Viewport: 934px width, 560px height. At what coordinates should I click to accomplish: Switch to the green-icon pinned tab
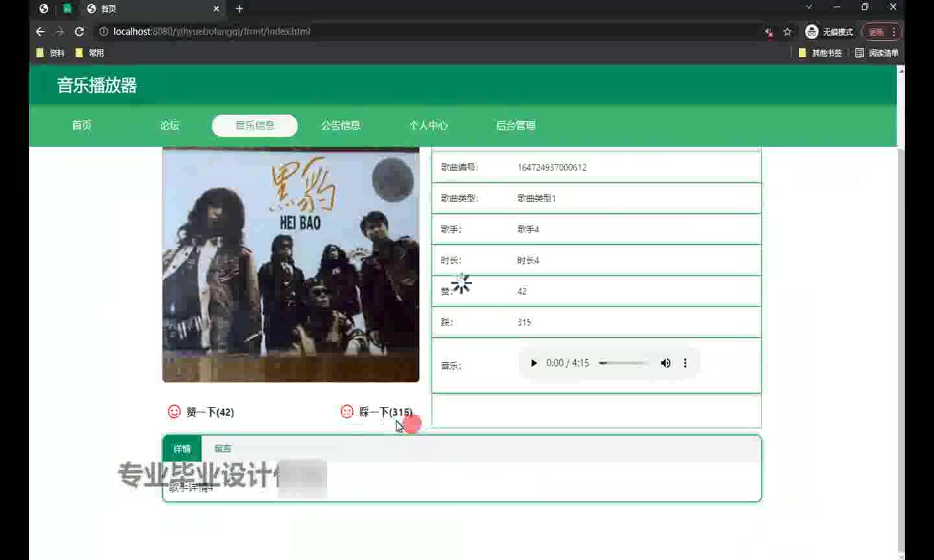(x=67, y=8)
